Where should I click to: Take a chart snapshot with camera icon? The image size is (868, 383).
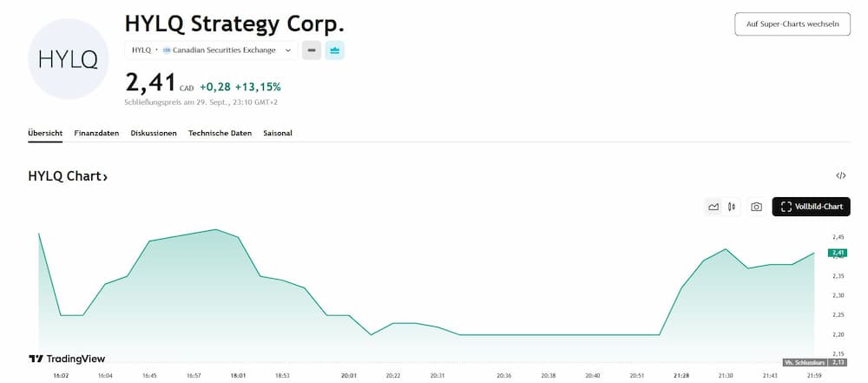(756, 207)
